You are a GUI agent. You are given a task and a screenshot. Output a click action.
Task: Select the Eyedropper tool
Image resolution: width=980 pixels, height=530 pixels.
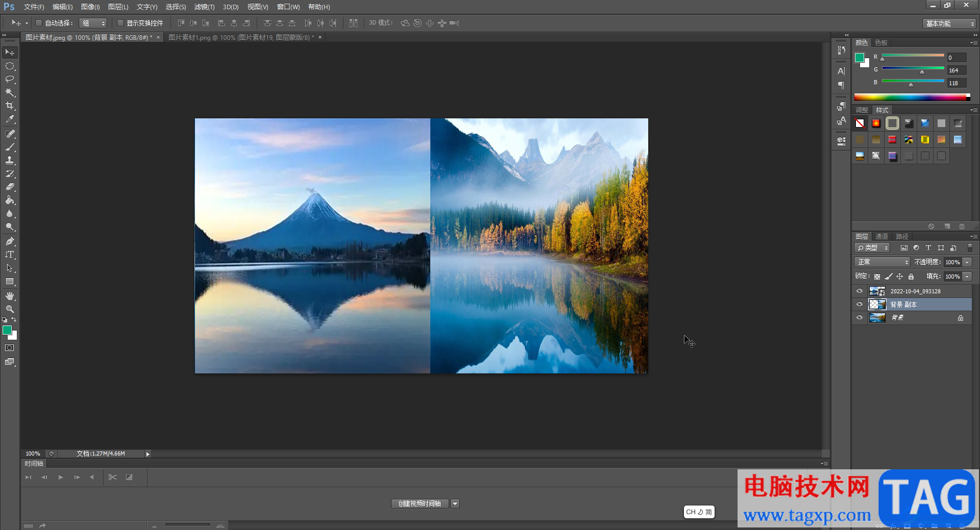coord(10,119)
